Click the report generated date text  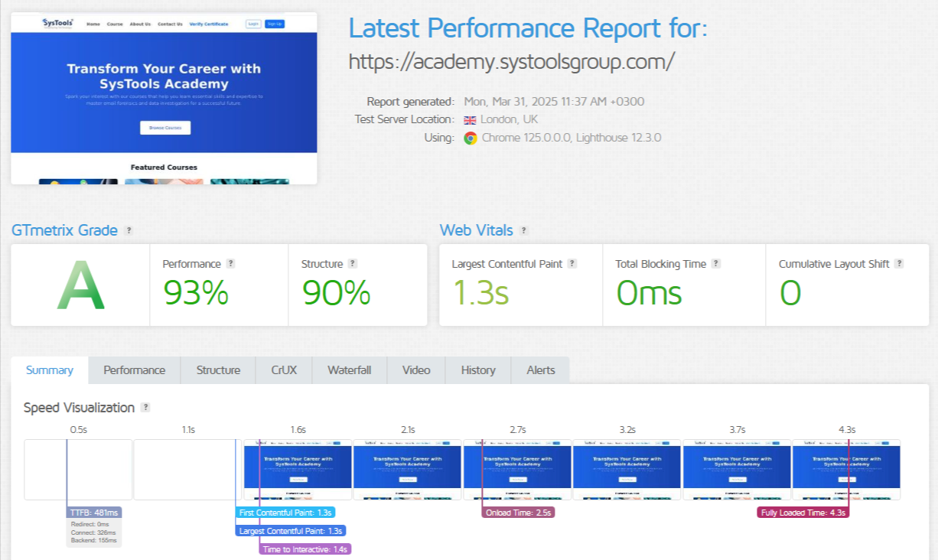(x=554, y=102)
